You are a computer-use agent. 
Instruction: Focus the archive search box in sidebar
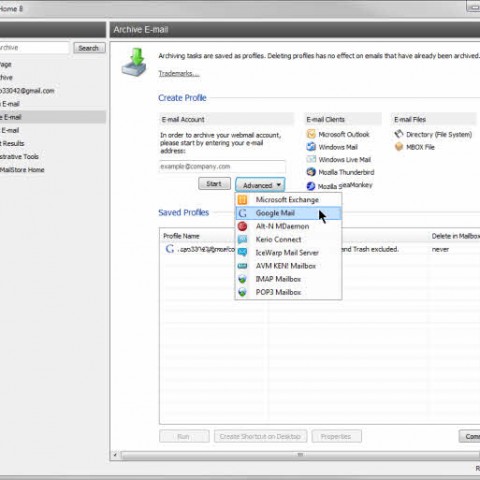[34, 48]
